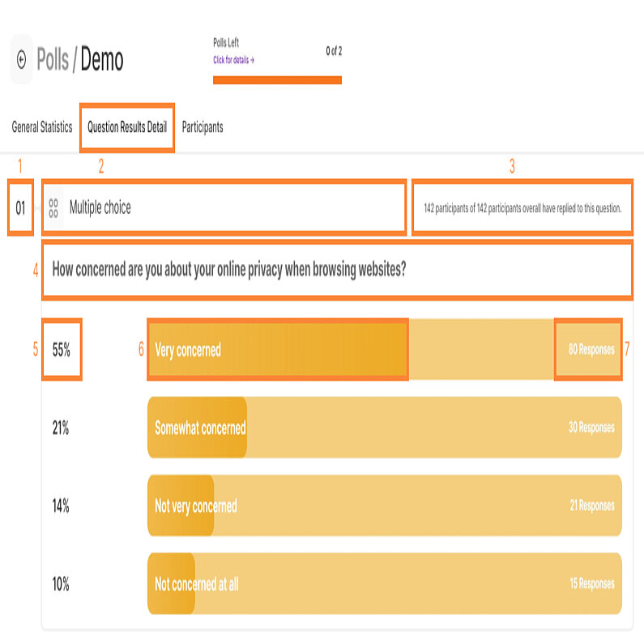Click the '15 Responses' count label
Screen dimensions: 644x644
point(591,584)
